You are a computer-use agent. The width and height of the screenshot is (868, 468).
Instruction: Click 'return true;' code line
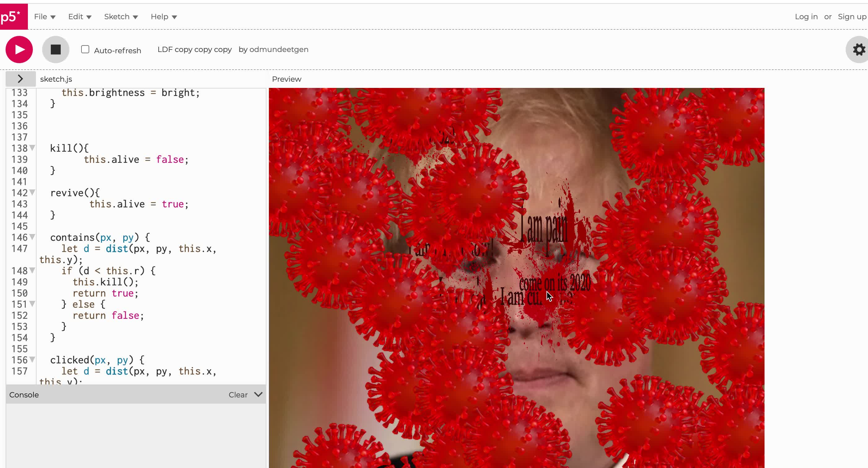105,293
